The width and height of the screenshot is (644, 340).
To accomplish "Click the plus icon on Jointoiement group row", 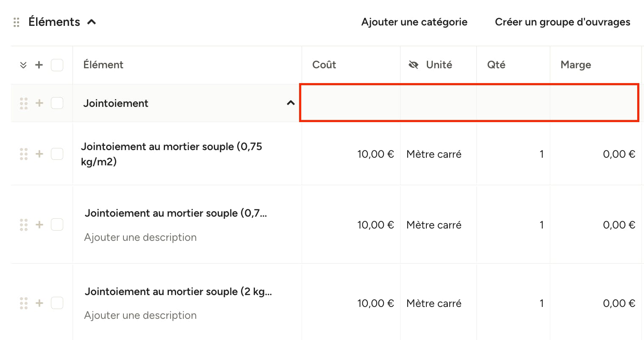I will 39,103.
